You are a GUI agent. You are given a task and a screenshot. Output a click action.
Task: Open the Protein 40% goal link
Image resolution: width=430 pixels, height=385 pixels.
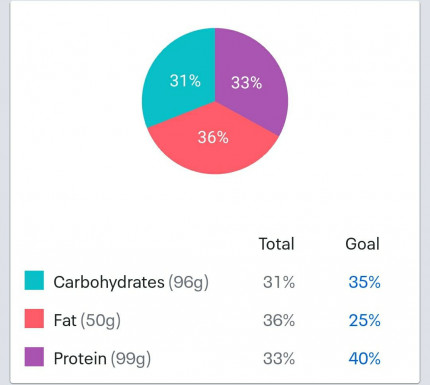click(364, 359)
